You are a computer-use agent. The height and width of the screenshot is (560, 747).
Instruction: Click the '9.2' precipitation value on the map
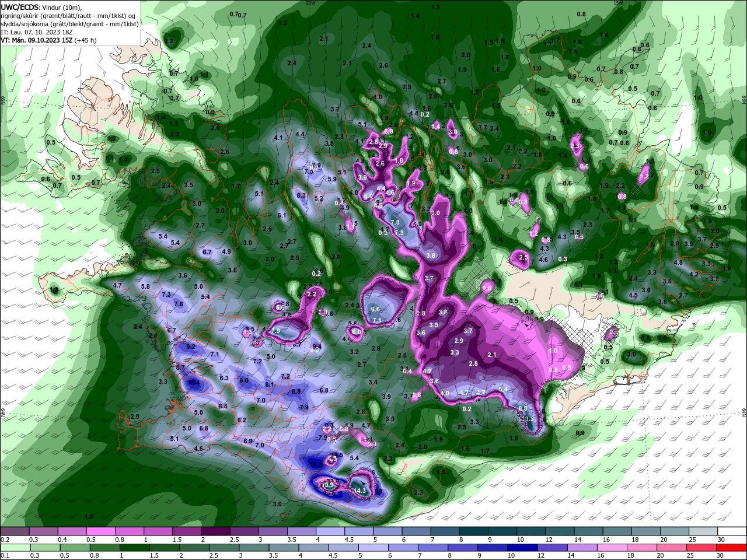[191, 346]
